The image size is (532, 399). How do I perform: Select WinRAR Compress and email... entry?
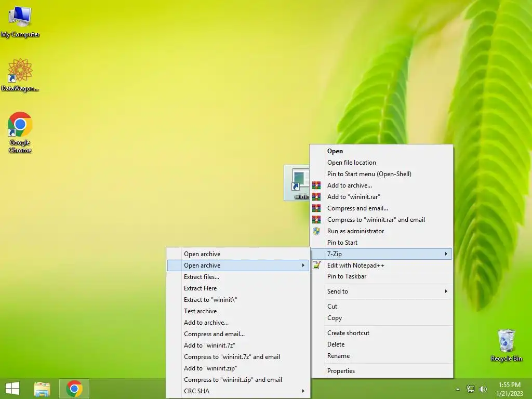pyautogui.click(x=382, y=208)
